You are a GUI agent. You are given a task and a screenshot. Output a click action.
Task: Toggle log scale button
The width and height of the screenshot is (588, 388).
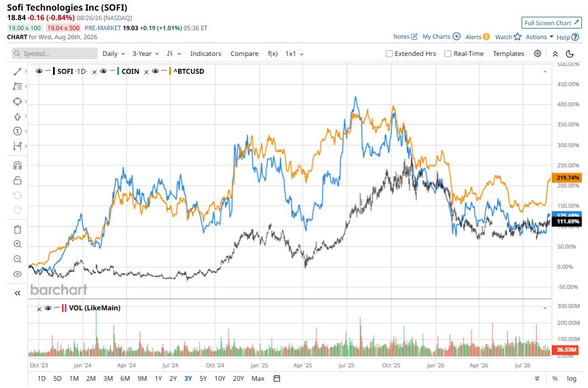point(571,378)
